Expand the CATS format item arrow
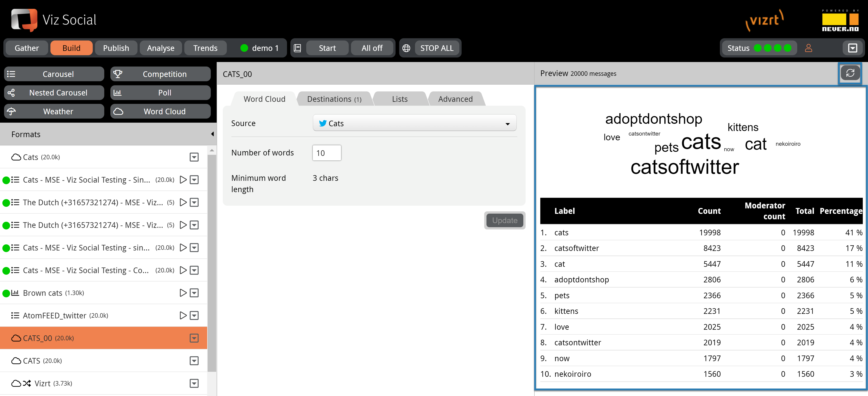The height and width of the screenshot is (396, 868). [x=194, y=360]
